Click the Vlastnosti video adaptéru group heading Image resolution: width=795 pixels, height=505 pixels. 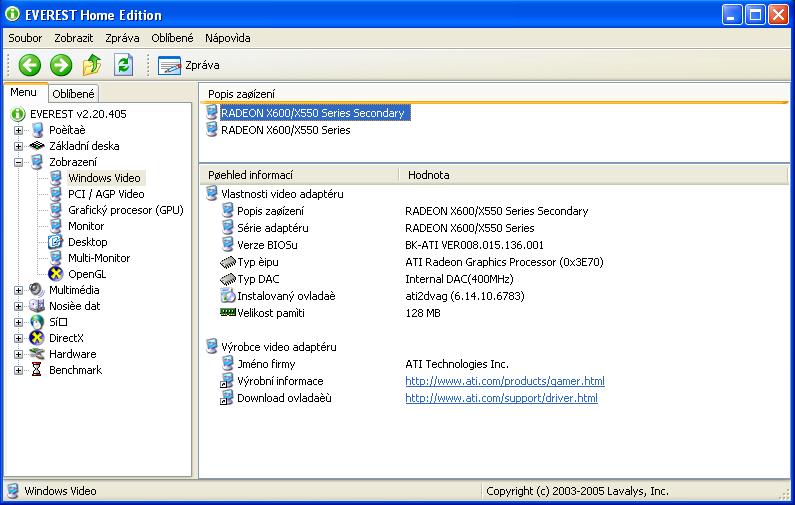282,194
